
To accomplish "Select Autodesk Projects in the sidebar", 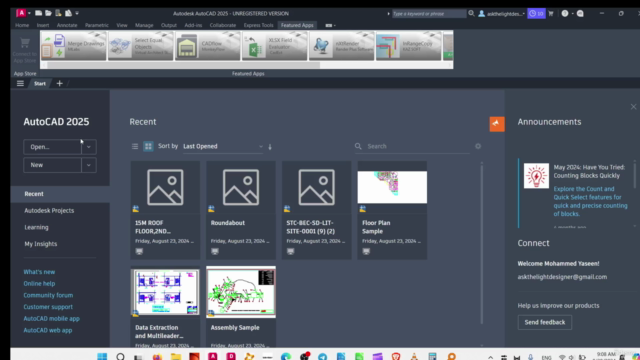I will 49,211.
